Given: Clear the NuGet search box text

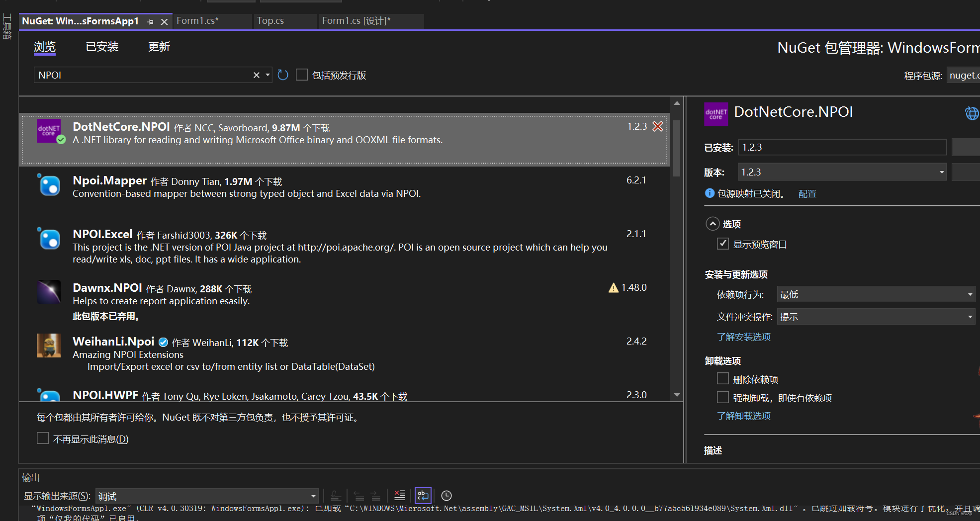Looking at the screenshot, I should click(256, 75).
